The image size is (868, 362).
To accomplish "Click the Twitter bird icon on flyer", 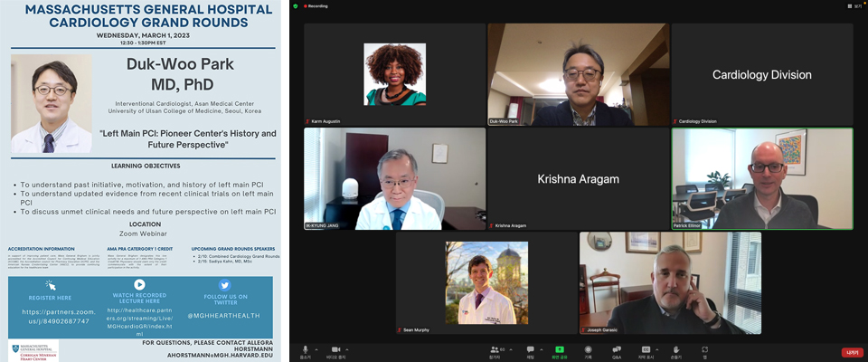I will [x=225, y=285].
